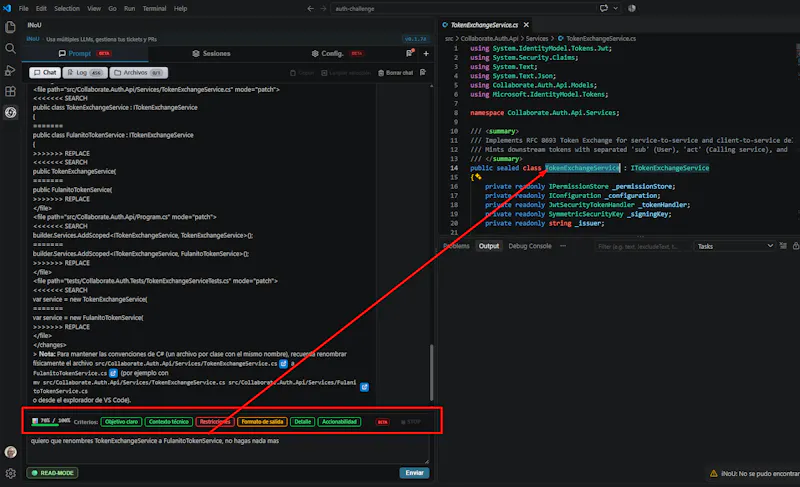Clear the output with the clear list icon
The height and width of the screenshot is (487, 800).
783,246
